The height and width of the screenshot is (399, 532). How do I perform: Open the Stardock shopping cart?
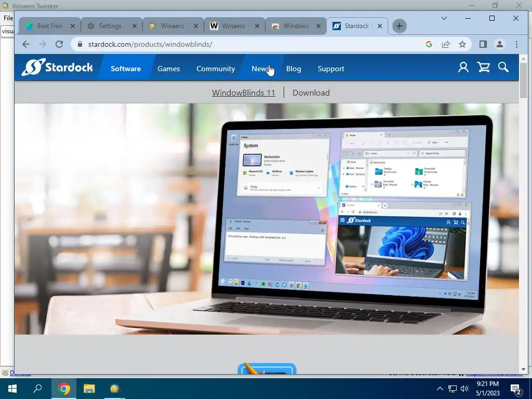(x=484, y=67)
